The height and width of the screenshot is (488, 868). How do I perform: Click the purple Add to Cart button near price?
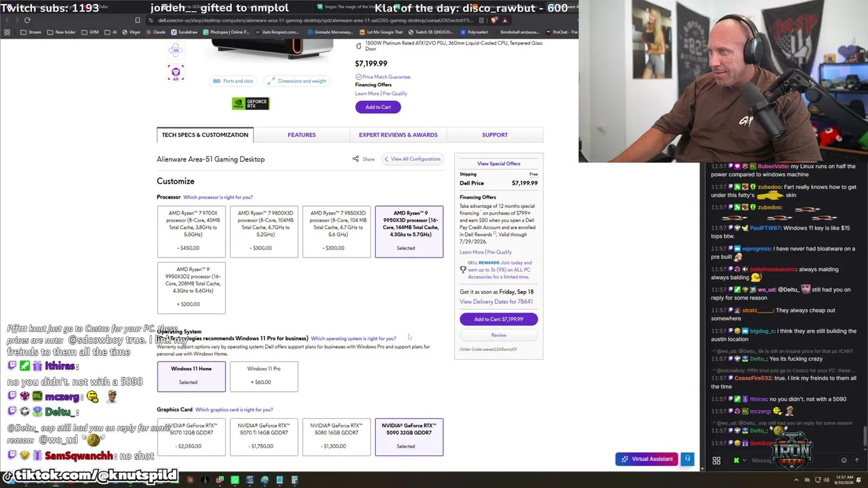[x=378, y=107]
